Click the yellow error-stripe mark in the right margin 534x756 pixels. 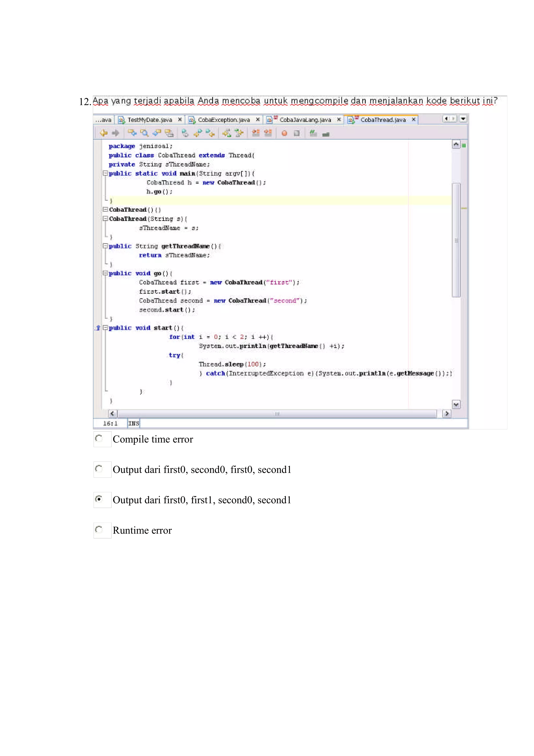464,208
